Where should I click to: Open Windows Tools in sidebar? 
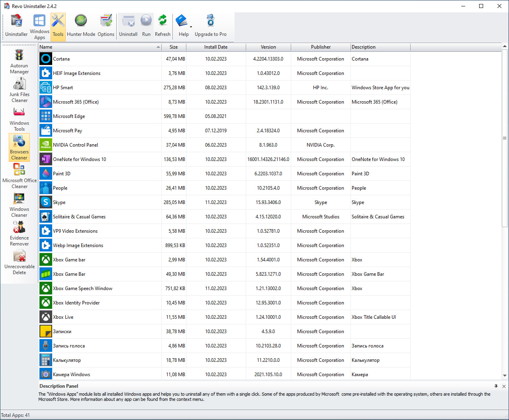(19, 119)
